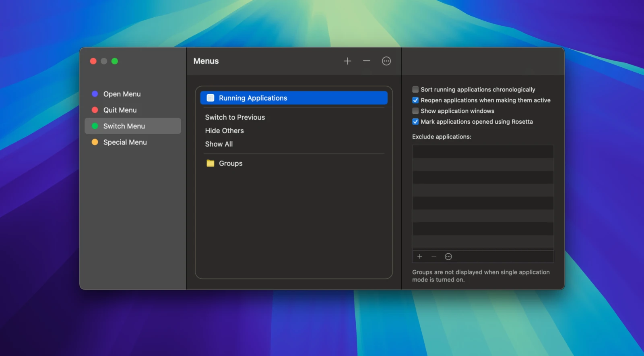Click the Groups folder icon
644x356 pixels.
point(210,163)
